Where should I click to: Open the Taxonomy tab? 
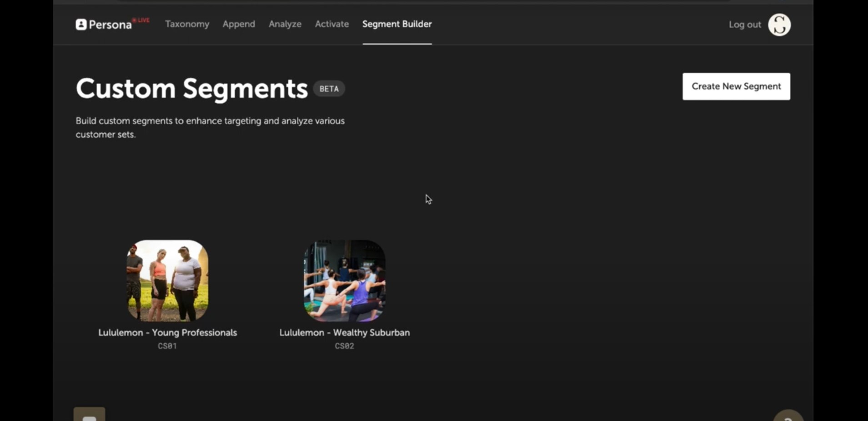point(187,24)
